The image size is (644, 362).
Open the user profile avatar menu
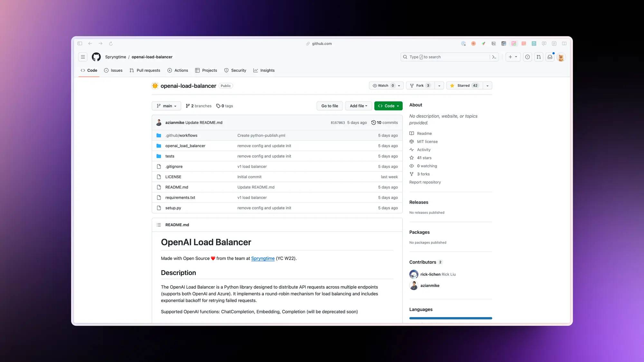coord(561,57)
